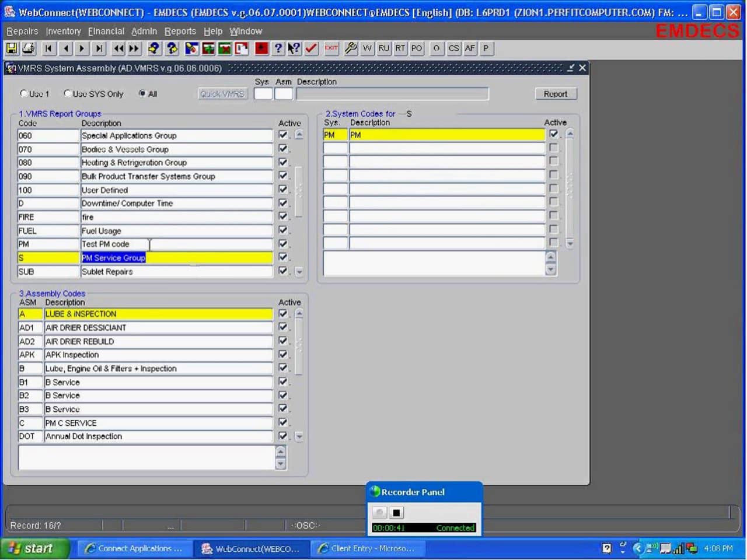This screenshot has height=560, width=747.
Task: Click the red checkmark toolbar icon
Action: (x=312, y=48)
